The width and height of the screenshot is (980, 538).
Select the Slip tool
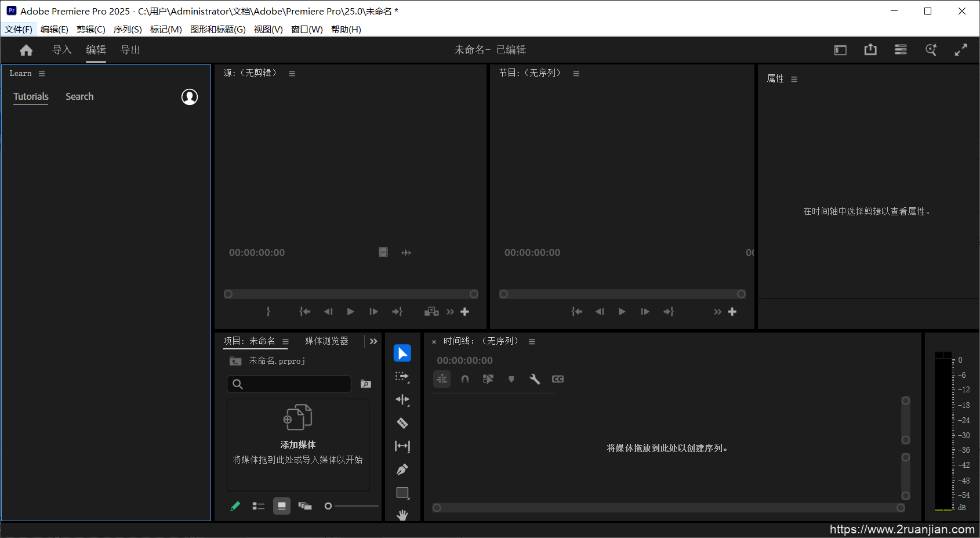(402, 446)
